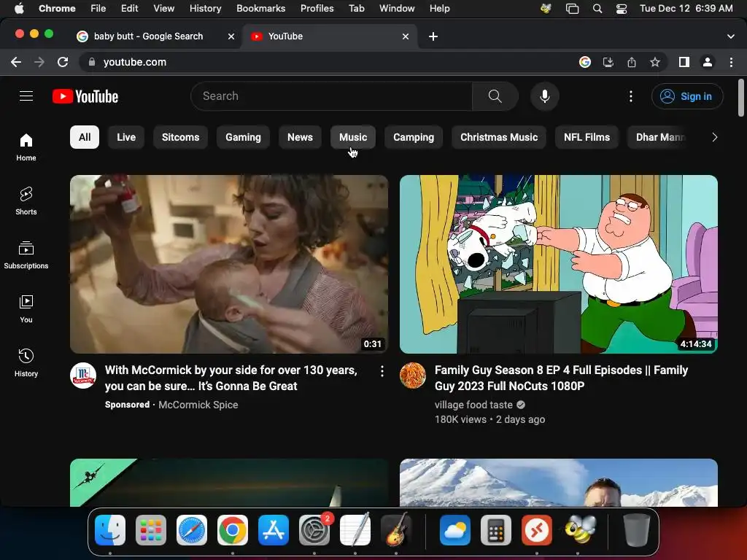
Task: Open History from the sidebar
Action: pyautogui.click(x=26, y=363)
